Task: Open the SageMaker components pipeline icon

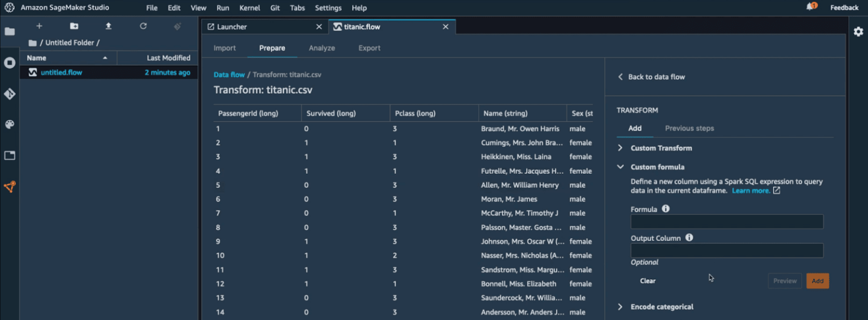Action: (10, 187)
